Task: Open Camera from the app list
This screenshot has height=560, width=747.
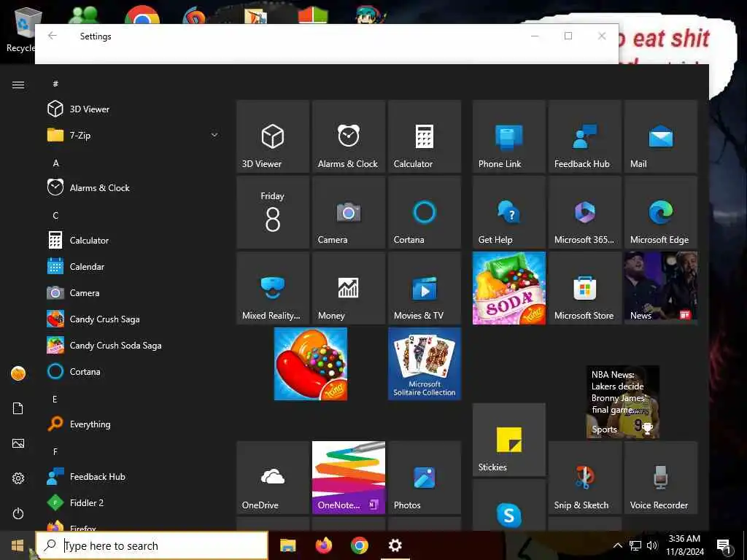Action: [x=133, y=293]
